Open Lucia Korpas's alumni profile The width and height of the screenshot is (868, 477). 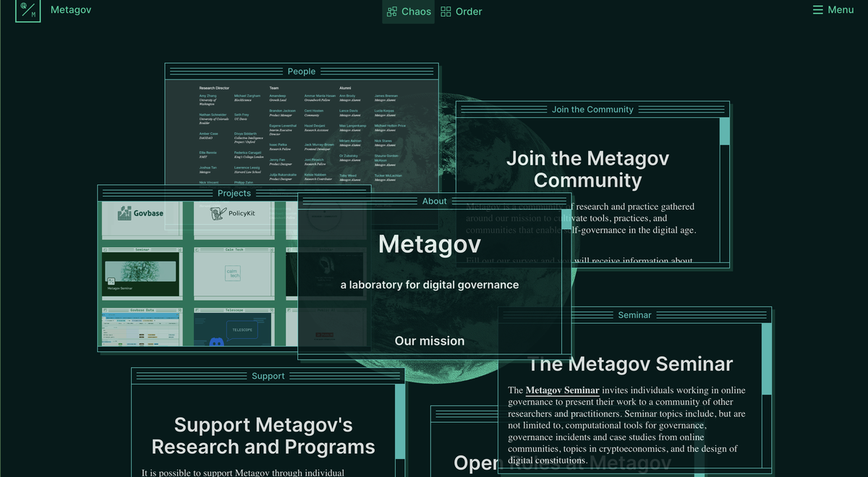(x=384, y=111)
